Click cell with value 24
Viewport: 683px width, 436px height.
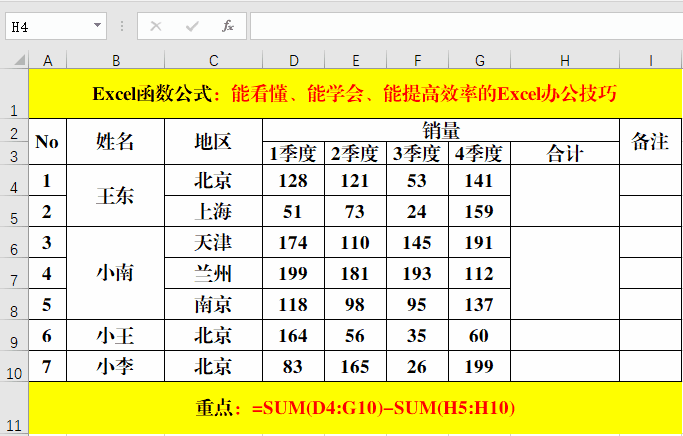(417, 211)
